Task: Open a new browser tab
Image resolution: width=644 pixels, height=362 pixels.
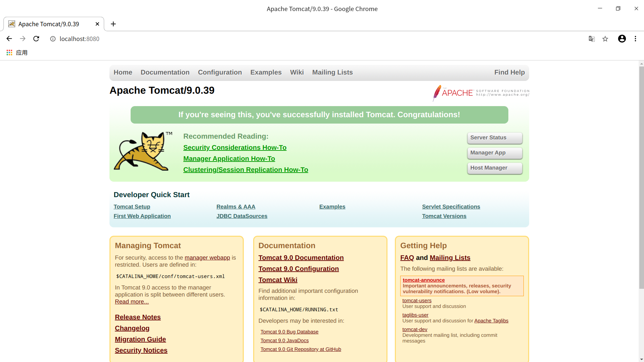Action: click(113, 24)
